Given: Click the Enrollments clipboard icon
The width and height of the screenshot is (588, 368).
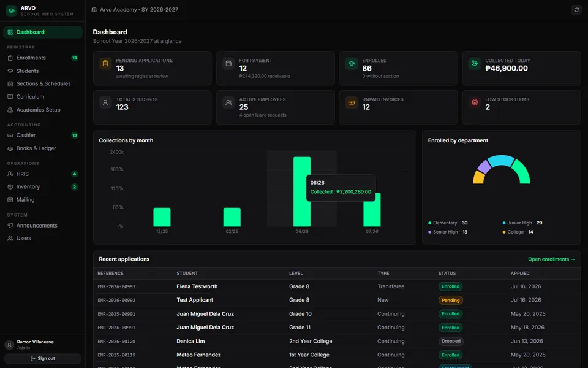Looking at the screenshot, I should pyautogui.click(x=10, y=58).
